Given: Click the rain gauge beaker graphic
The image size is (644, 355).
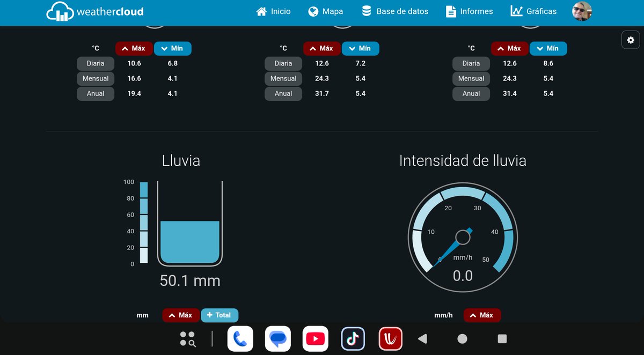Looking at the screenshot, I should pos(190,223).
